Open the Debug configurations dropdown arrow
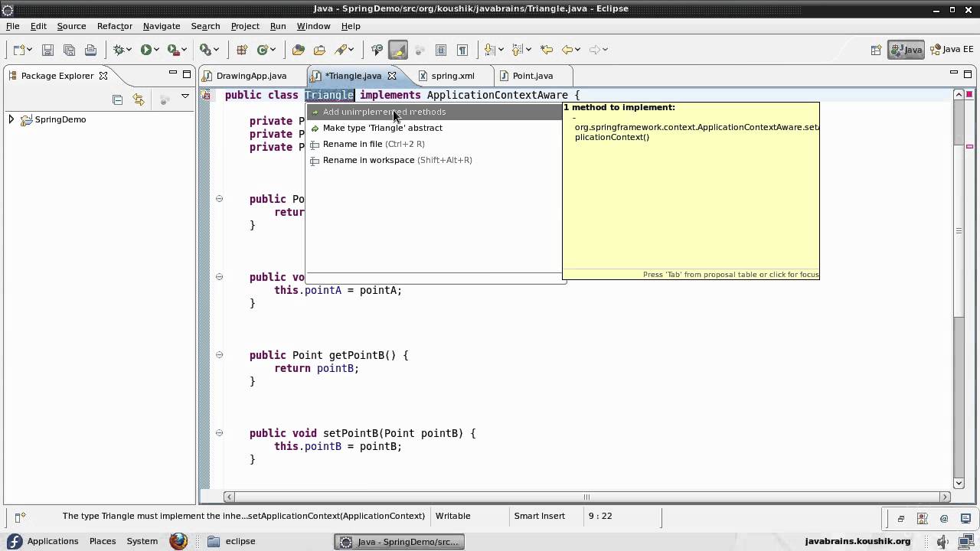 point(129,50)
